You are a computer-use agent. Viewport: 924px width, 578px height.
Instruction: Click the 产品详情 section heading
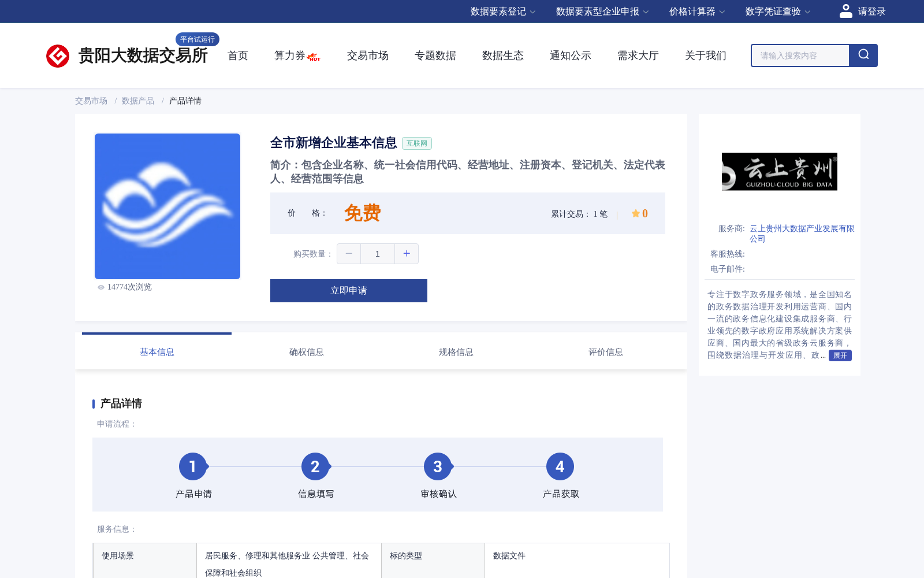click(121, 403)
